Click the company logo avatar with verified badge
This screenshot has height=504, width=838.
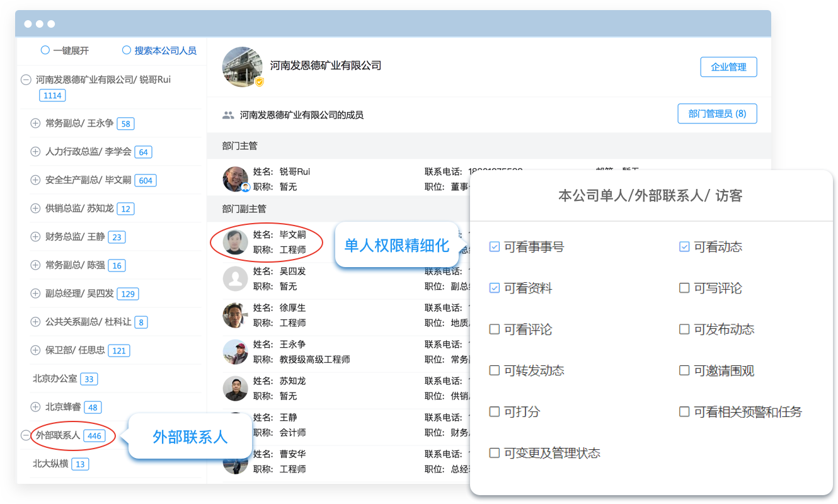pos(243,67)
